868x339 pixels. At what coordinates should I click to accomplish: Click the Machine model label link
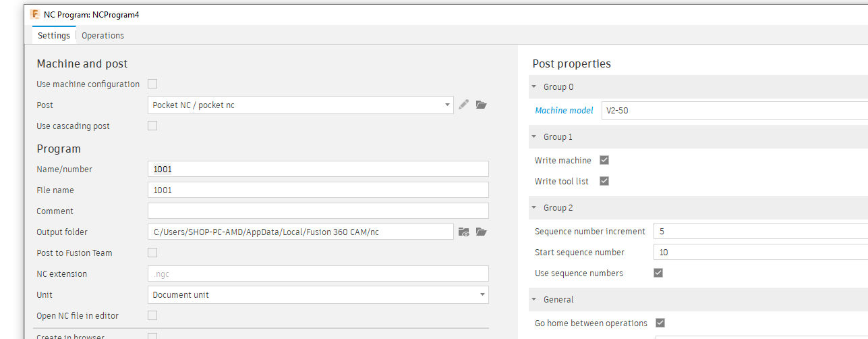point(565,110)
